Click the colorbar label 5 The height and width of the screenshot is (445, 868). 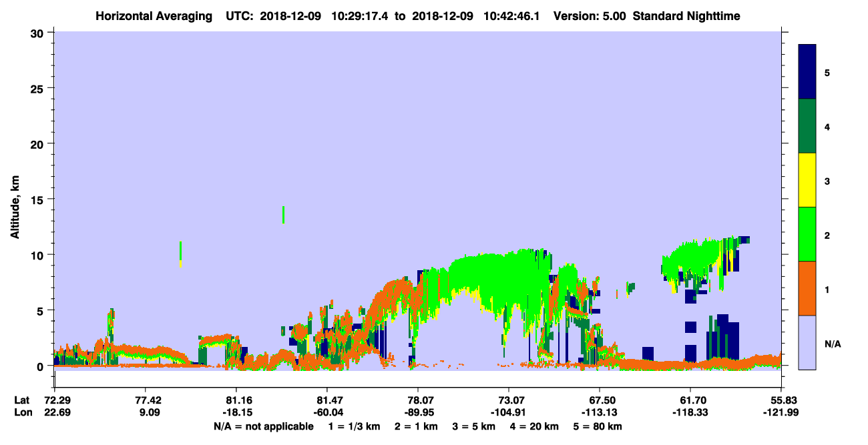tap(827, 72)
